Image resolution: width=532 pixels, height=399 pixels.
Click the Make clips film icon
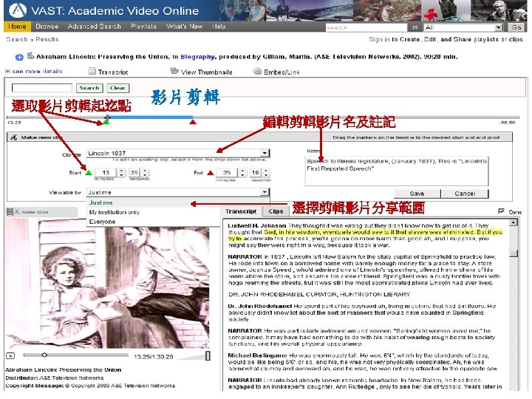[13, 212]
